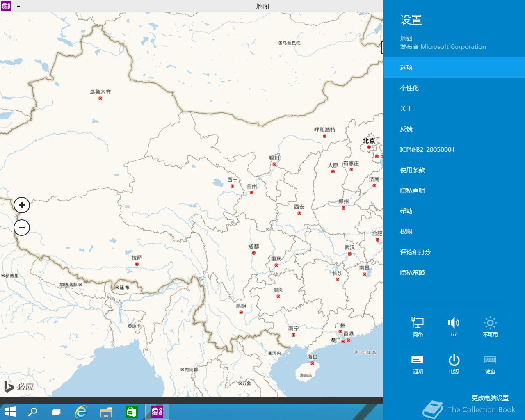Click the 重庆 city label
Viewport: 525px width, 420px height.
276,259
